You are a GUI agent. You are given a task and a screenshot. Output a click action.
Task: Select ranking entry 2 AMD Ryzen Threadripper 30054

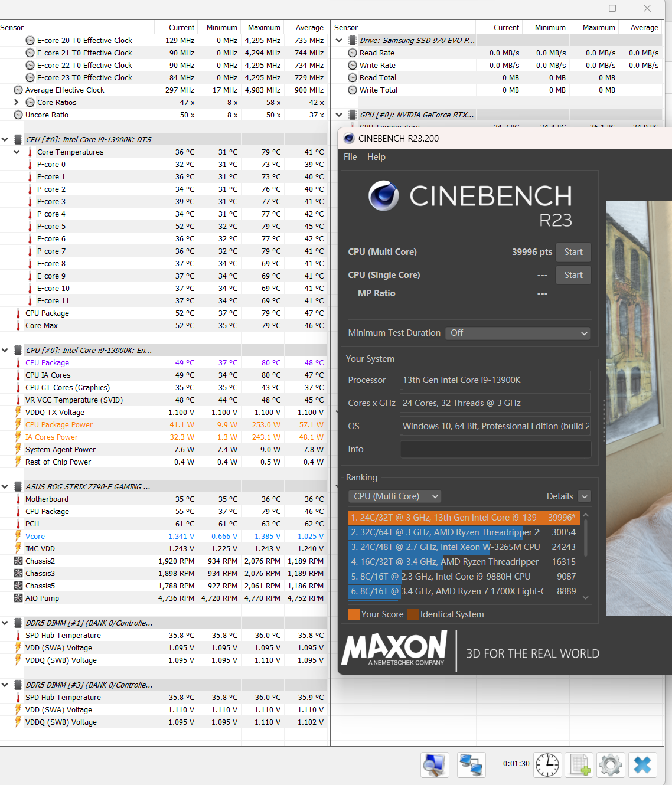[x=464, y=532]
